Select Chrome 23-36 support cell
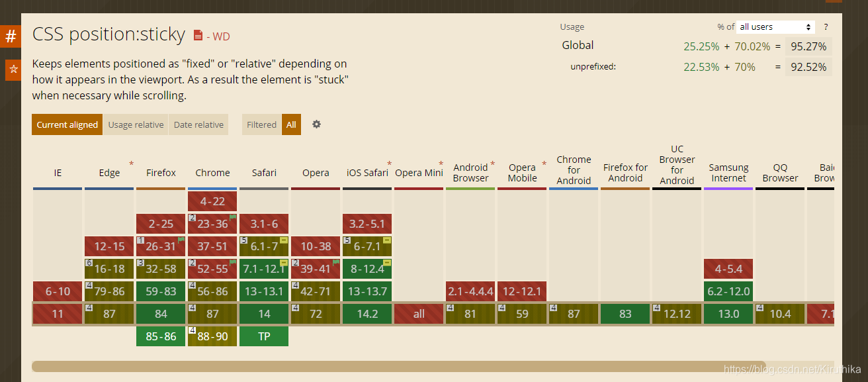 pos(212,224)
